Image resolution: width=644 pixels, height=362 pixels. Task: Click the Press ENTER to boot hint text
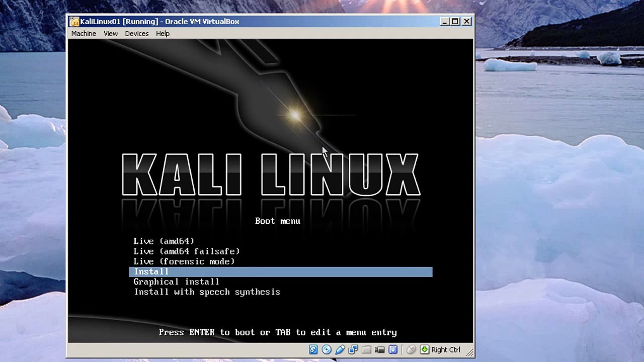tap(278, 332)
